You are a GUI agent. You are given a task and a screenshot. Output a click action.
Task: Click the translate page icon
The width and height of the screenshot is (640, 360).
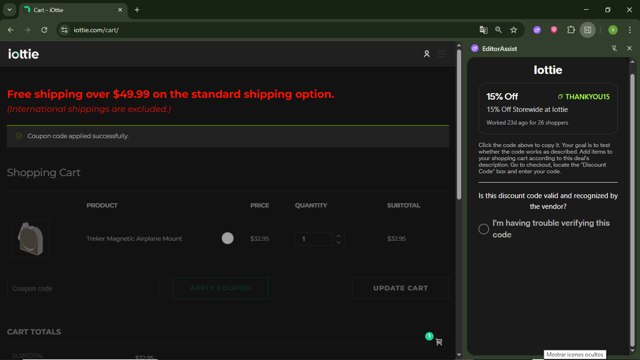point(484,30)
